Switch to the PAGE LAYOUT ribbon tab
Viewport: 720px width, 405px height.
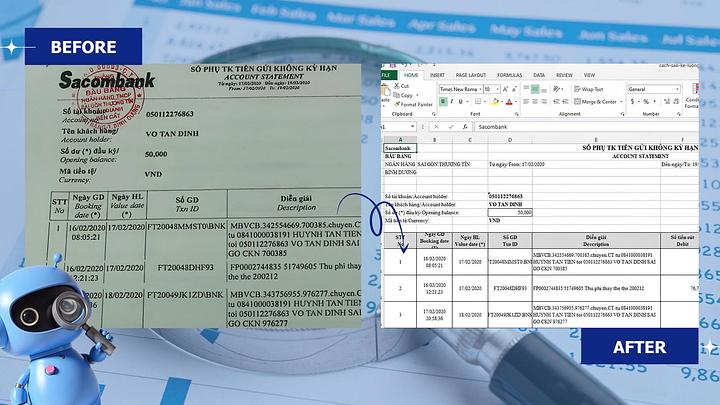(x=472, y=75)
